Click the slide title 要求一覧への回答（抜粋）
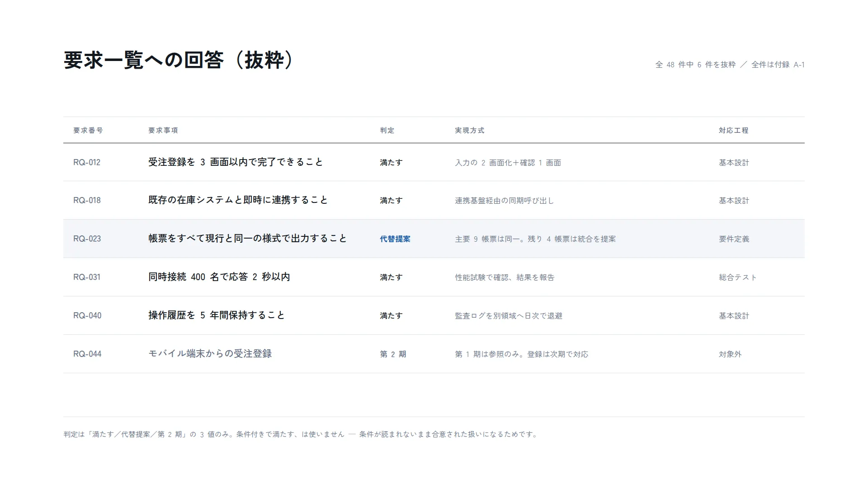This screenshot has width=868, height=488. 179,60
